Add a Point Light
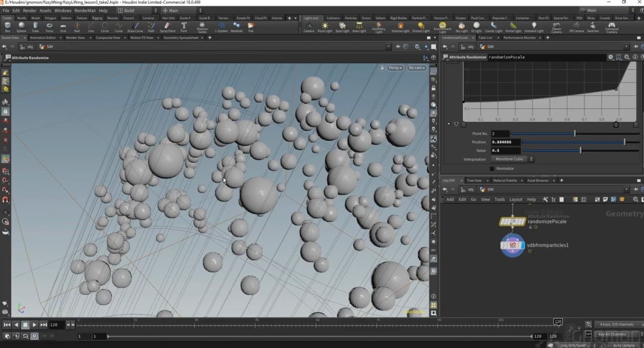 (325, 27)
